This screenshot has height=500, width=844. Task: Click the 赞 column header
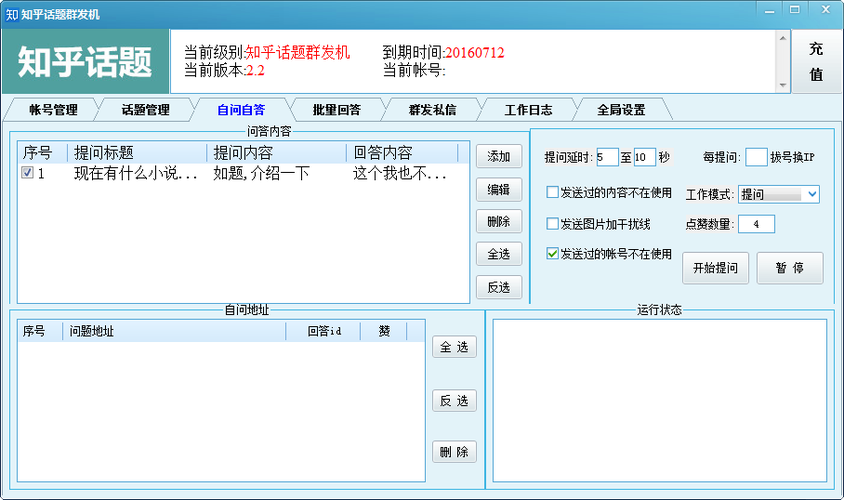[384, 331]
